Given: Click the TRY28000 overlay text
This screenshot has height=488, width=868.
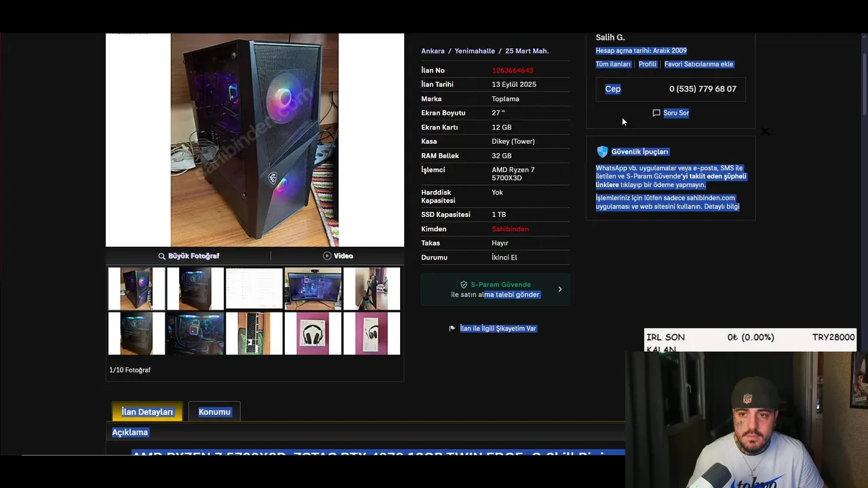Looking at the screenshot, I should pyautogui.click(x=833, y=338).
